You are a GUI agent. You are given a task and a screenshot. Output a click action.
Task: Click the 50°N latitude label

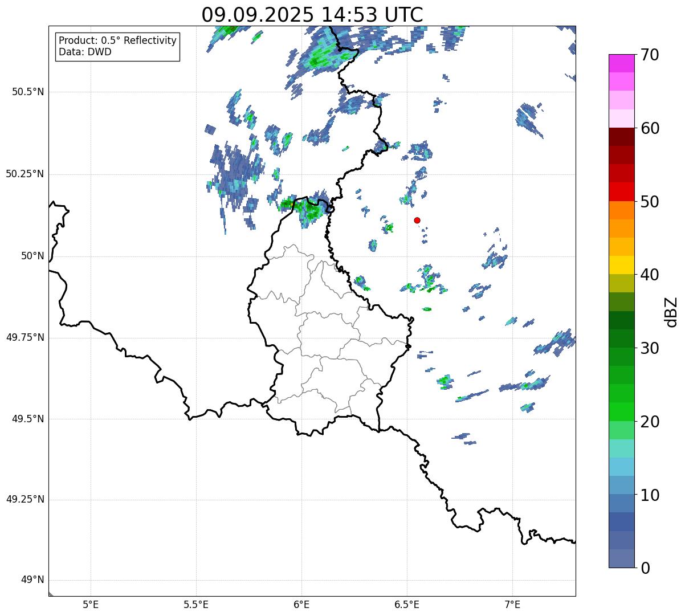tap(32, 256)
